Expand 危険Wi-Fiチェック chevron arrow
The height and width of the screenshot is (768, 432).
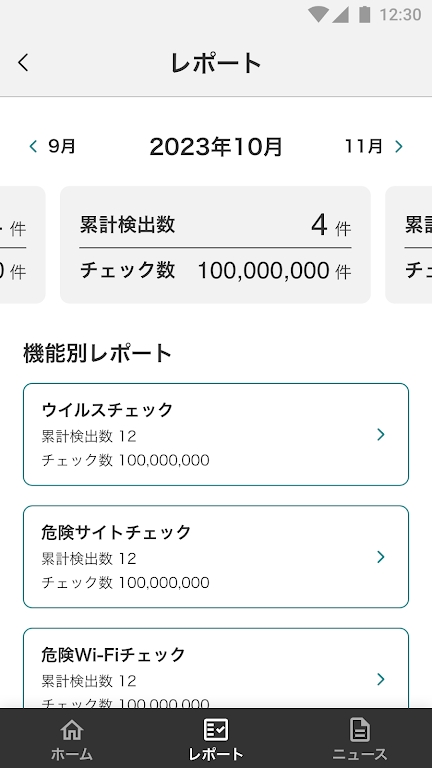pos(381,679)
